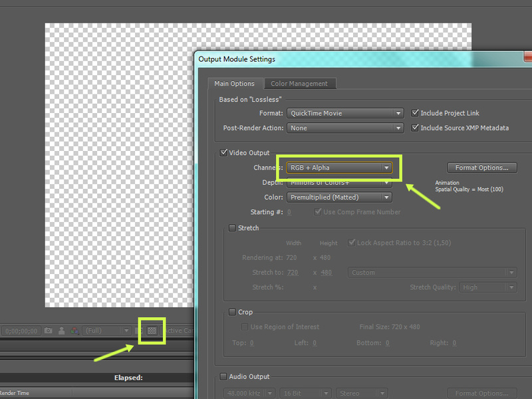Viewport: 532px width, 399px height.
Task: Click the Rendering at: 720 text
Action: pyautogui.click(x=269, y=257)
